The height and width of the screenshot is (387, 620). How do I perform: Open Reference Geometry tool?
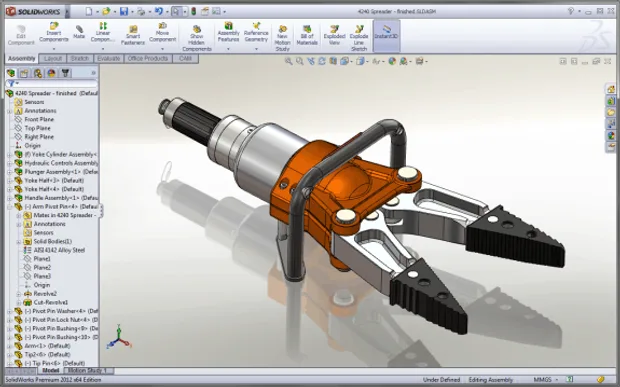256,32
